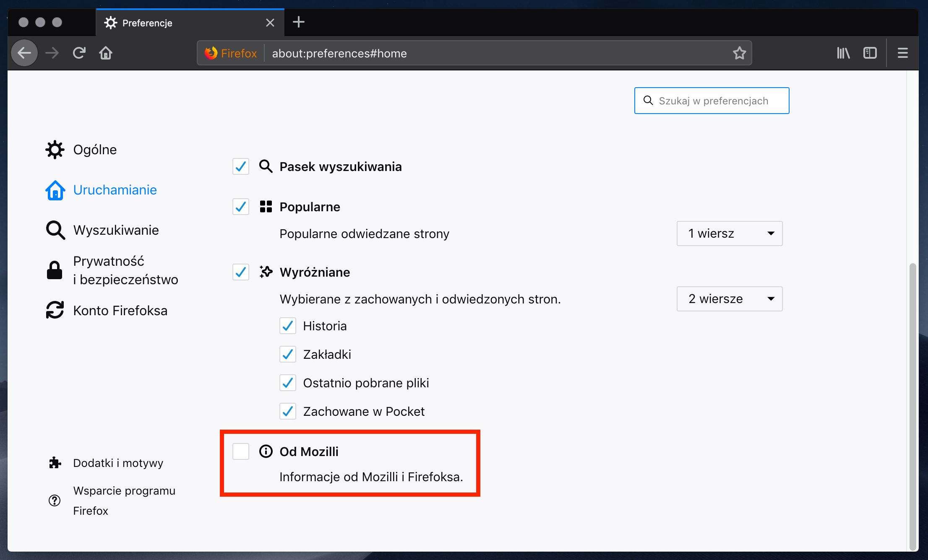Go to home page icon
928x560 pixels.
click(106, 53)
